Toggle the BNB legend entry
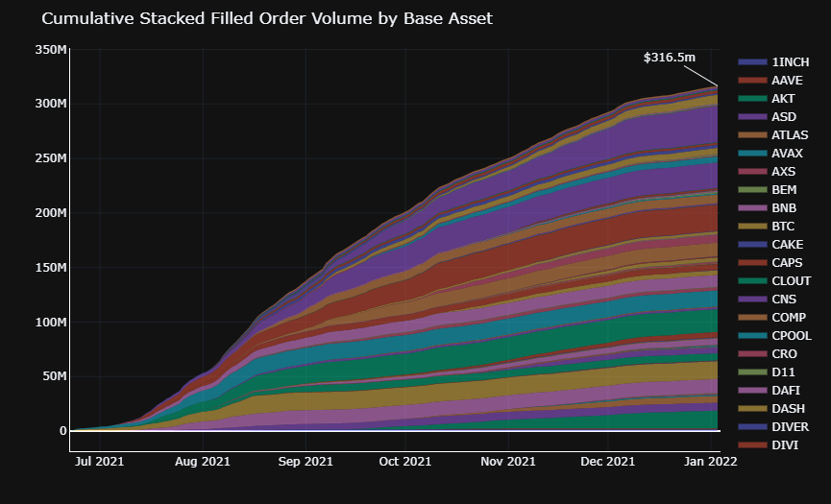Viewport: 831px width, 504px height. coord(768,208)
